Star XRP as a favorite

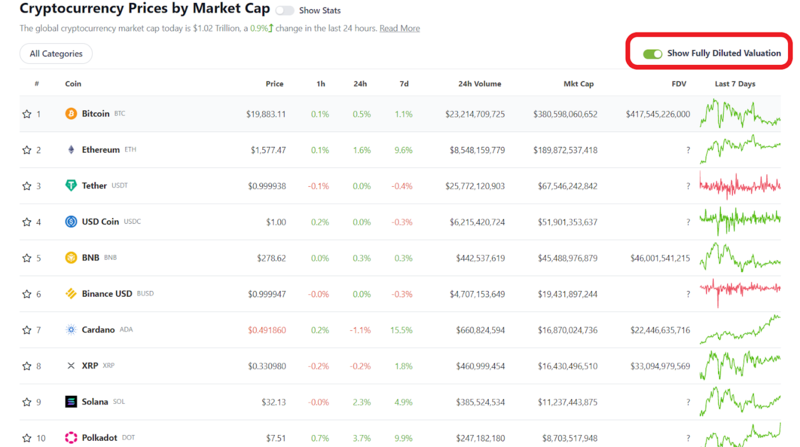click(27, 366)
